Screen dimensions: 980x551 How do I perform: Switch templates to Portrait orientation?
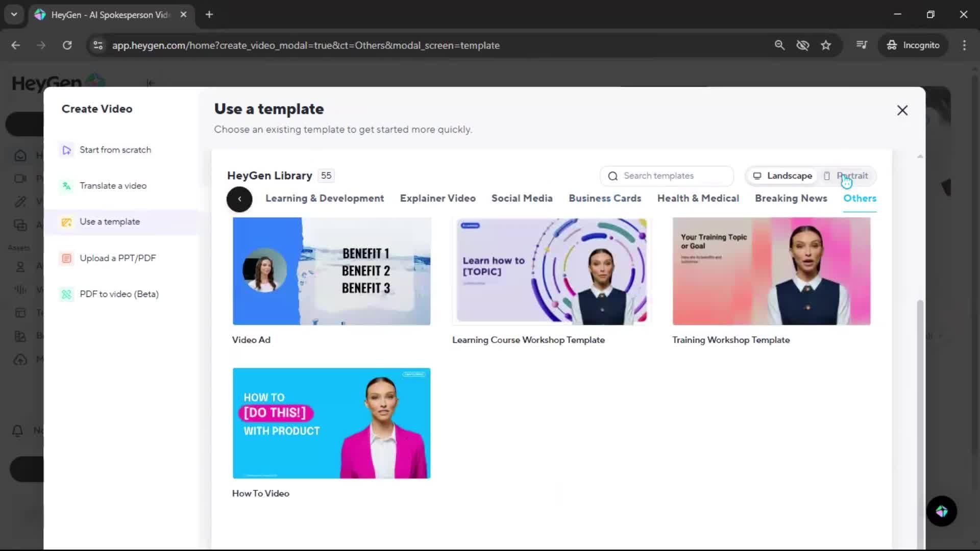coord(846,176)
